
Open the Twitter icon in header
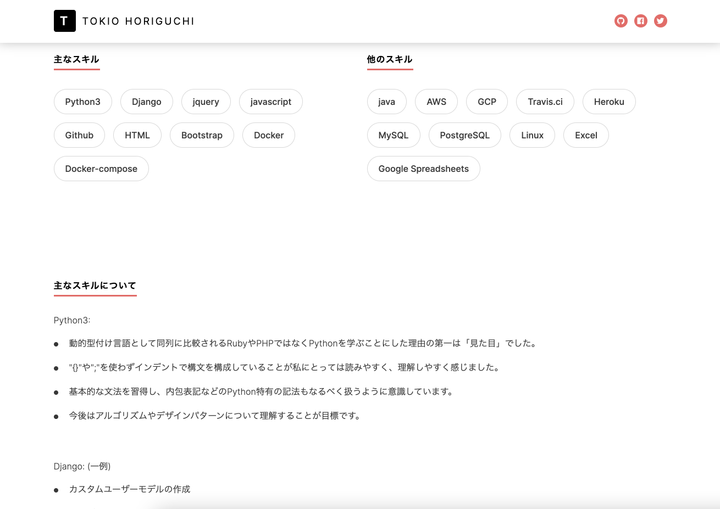coord(660,21)
